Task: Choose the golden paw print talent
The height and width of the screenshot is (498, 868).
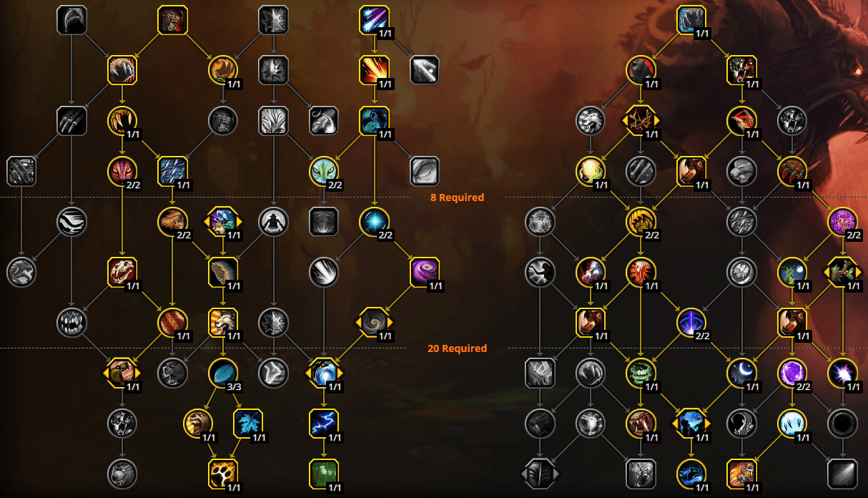Action: coord(222,474)
